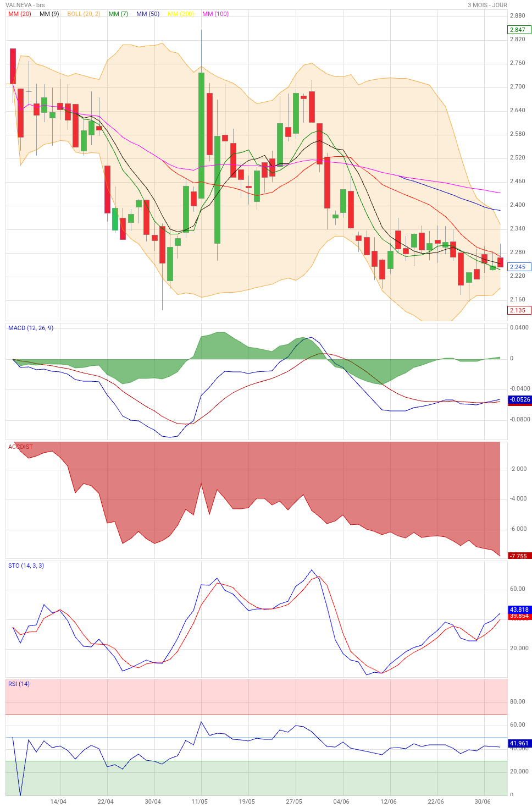Click the -0.0800 MACD axis label
The image size is (532, 807).
(x=519, y=420)
